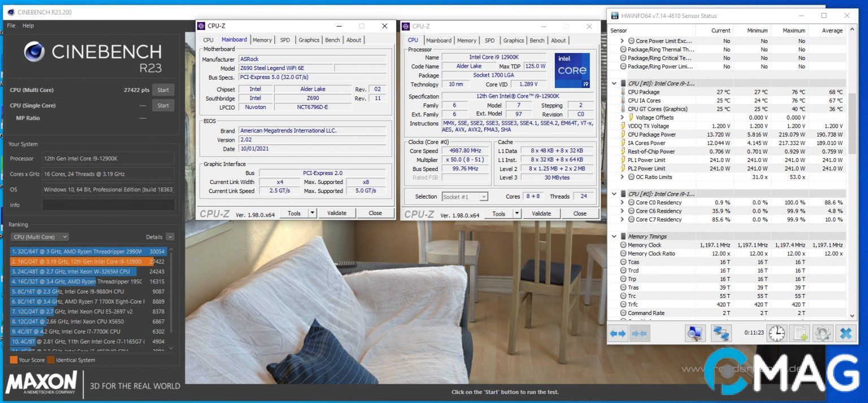Click the Info text field in Cinebench
868x403 pixels.
(x=108, y=205)
